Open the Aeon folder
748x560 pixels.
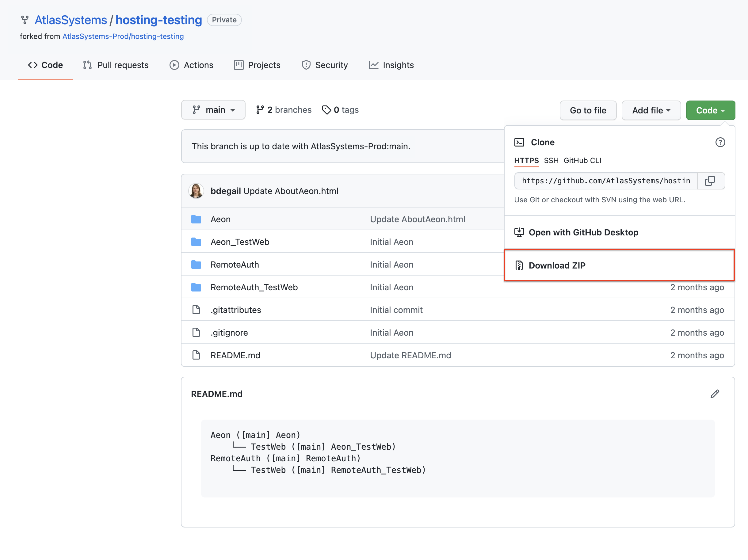coord(220,219)
